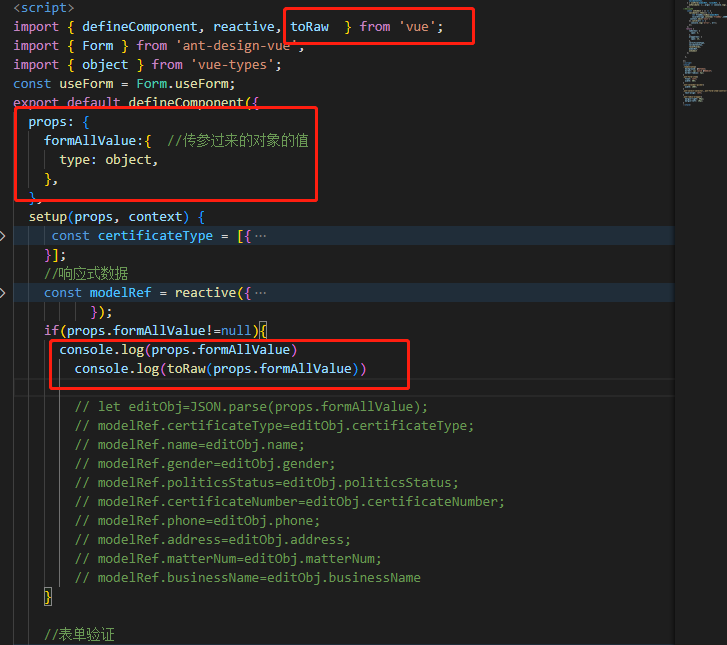Click the console.log(props.formAllValue) line
Viewport: 727px width, 645px height.
click(x=178, y=350)
